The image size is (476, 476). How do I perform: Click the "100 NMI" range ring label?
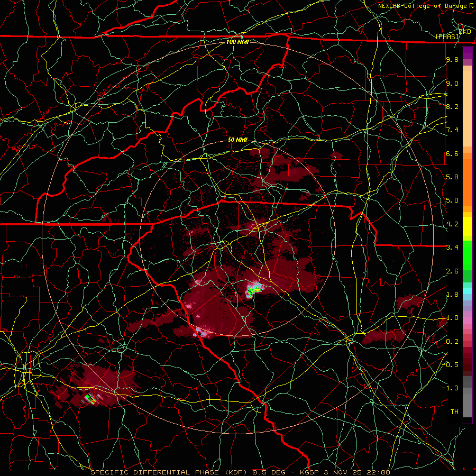(237, 42)
